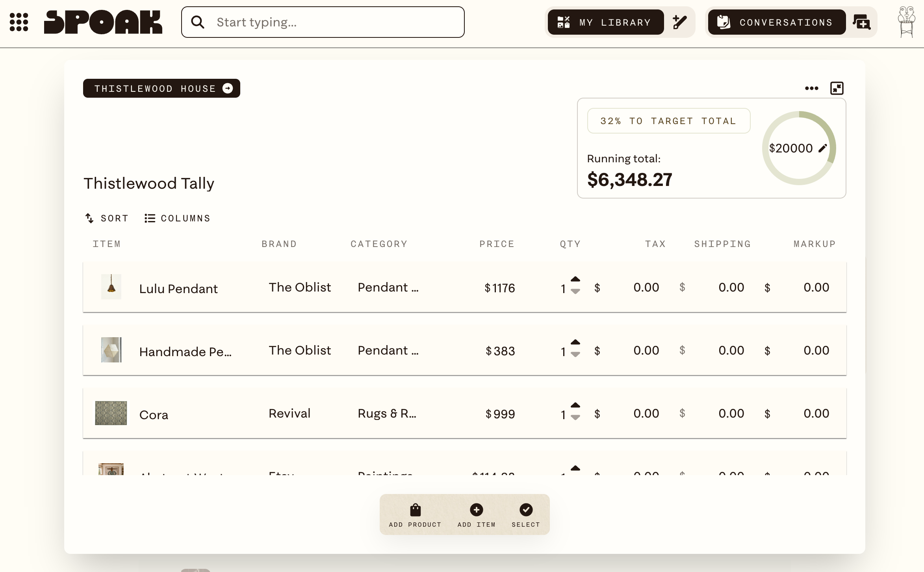Open the apps grid menu icon
Screen dimensions: 924x572
pyautogui.click(x=19, y=22)
